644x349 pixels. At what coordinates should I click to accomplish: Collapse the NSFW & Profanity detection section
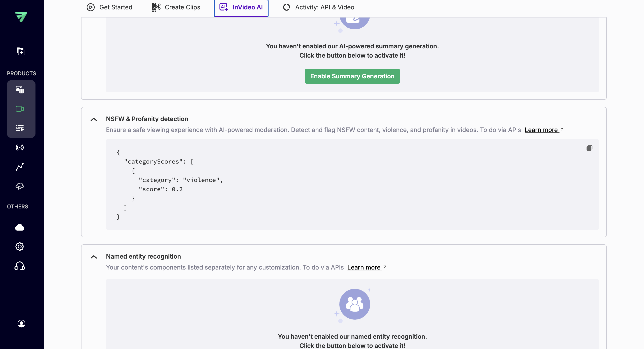pyautogui.click(x=94, y=119)
